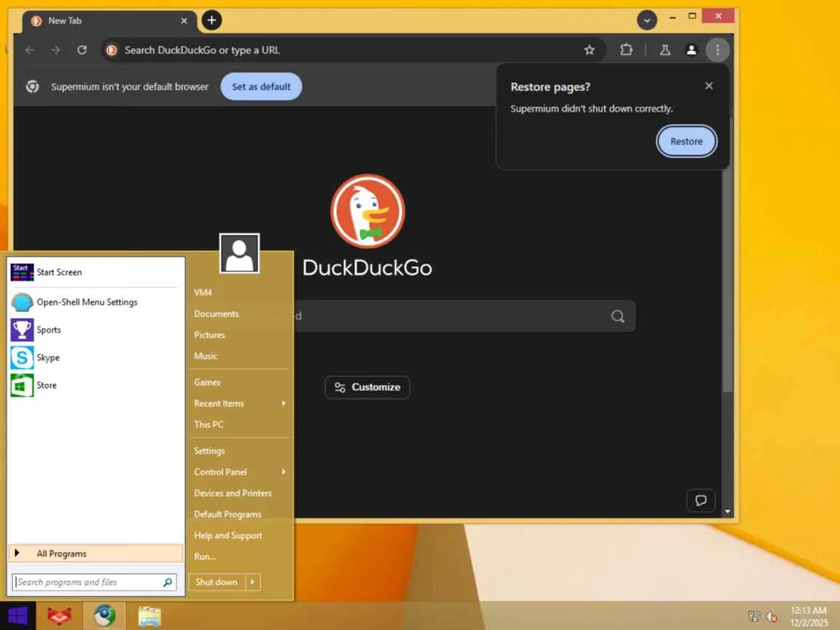The height and width of the screenshot is (630, 840).
Task: Click the browser back arrow
Action: click(x=30, y=50)
